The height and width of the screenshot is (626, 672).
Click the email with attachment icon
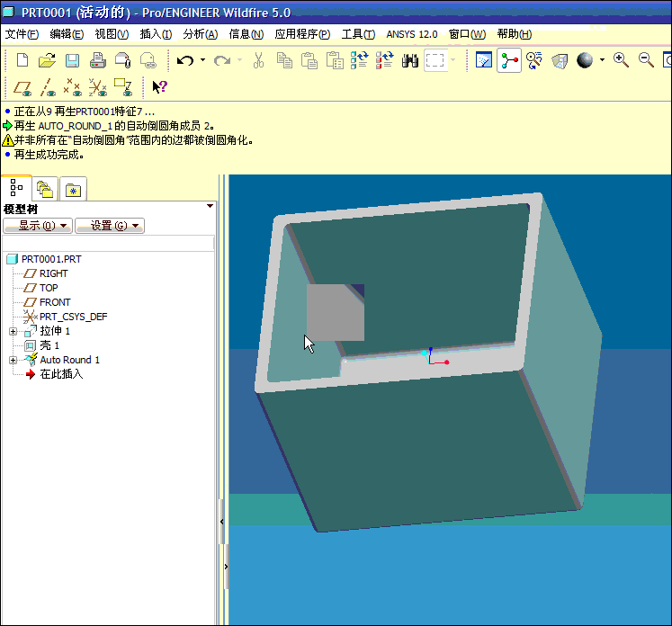123,60
